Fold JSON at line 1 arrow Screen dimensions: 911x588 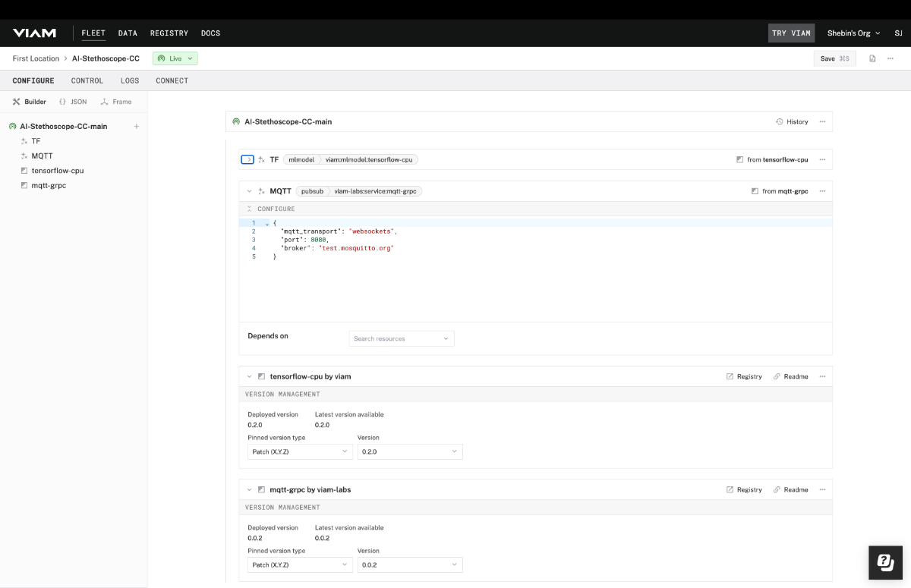[x=266, y=223]
